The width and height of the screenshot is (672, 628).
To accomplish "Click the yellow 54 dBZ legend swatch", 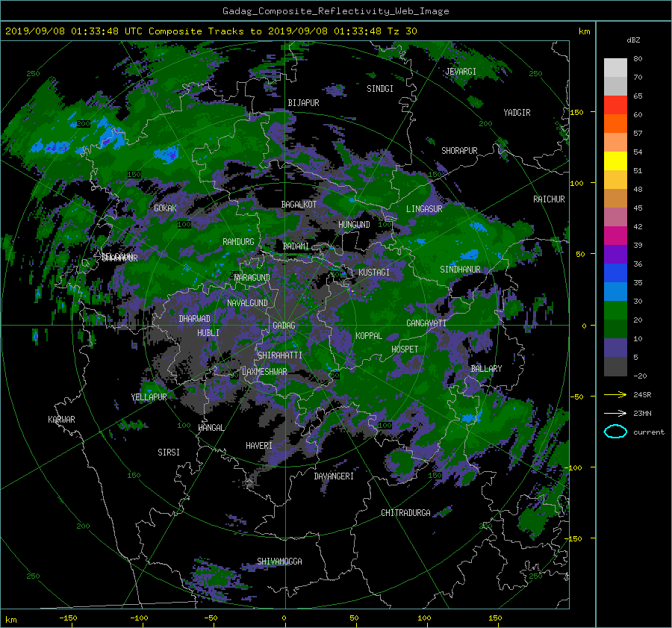I will click(x=615, y=161).
